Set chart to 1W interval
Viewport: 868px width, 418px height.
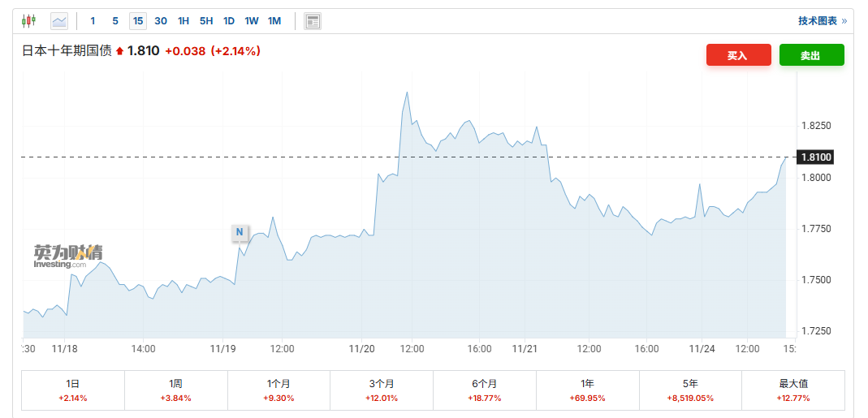(252, 21)
